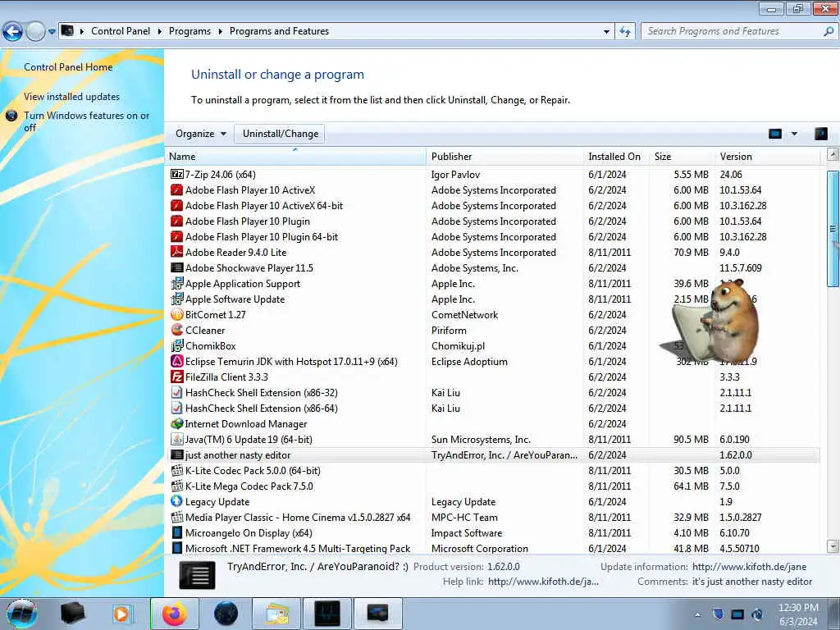The height and width of the screenshot is (630, 840).
Task: Click the network tray icon
Action: click(x=737, y=614)
